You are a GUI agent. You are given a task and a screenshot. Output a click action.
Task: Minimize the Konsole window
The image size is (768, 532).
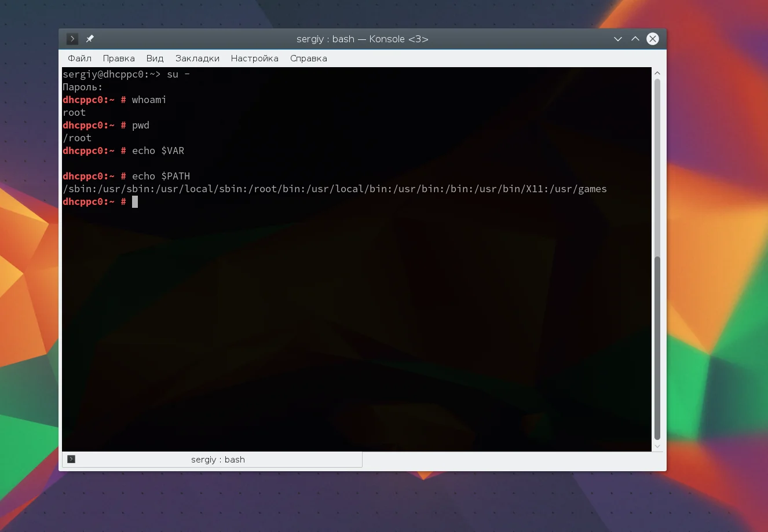(x=618, y=39)
